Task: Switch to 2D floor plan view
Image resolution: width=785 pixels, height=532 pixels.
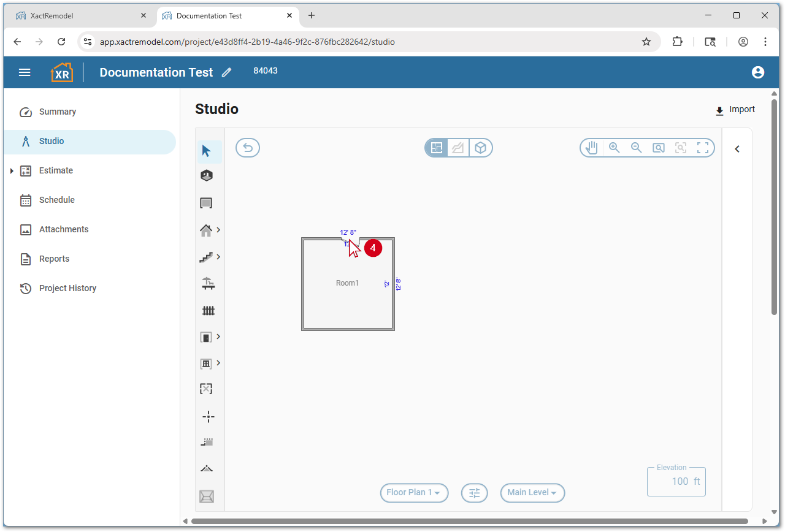Action: pos(437,148)
